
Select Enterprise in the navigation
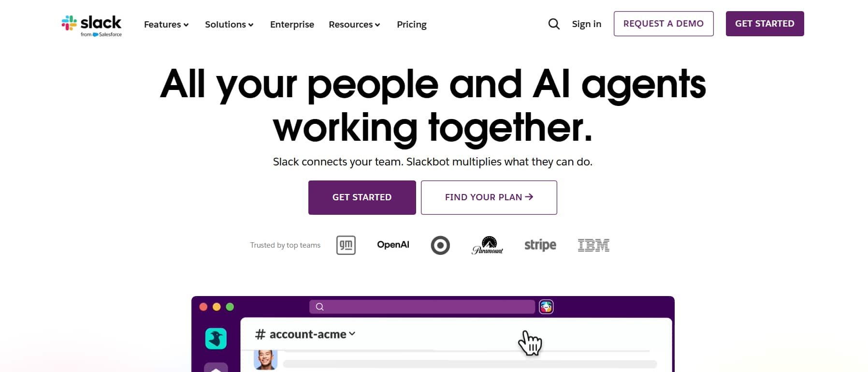click(292, 24)
